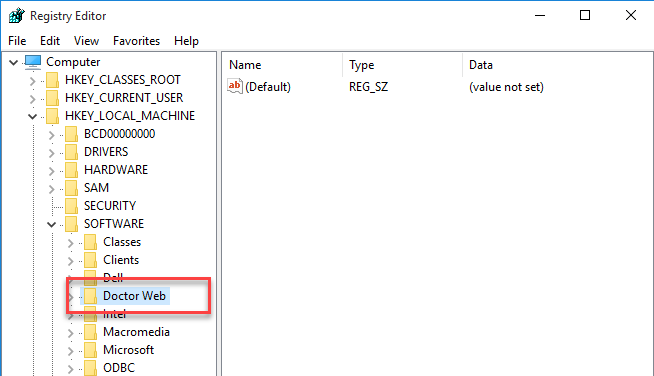Click the BCD00000000 folder icon
The width and height of the screenshot is (654, 376).
pyautogui.click(x=71, y=134)
